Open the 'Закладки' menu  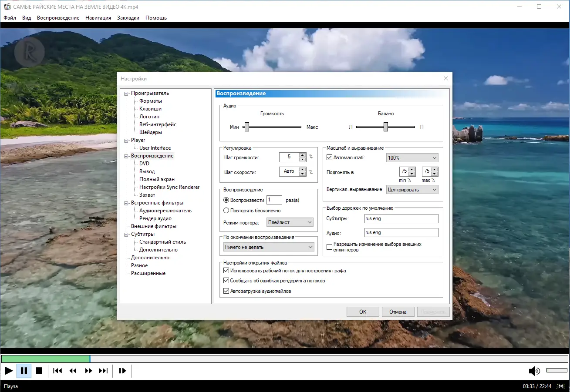point(128,18)
